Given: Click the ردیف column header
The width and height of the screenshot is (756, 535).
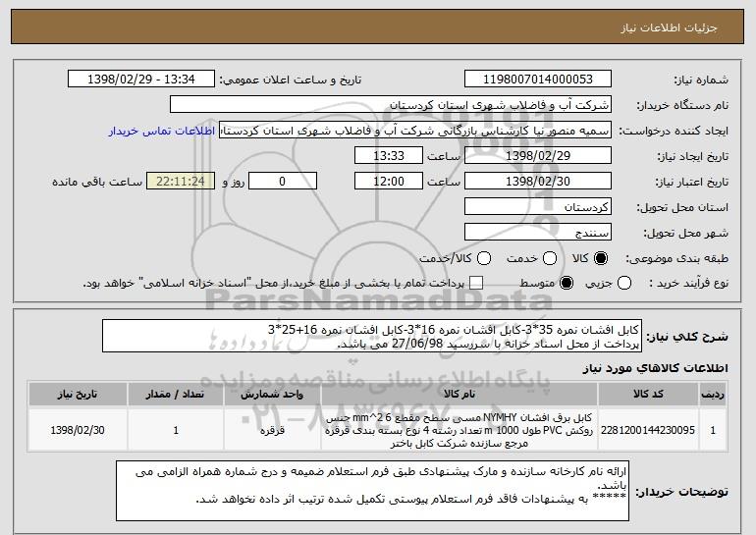Looking at the screenshot, I should tap(713, 395).
